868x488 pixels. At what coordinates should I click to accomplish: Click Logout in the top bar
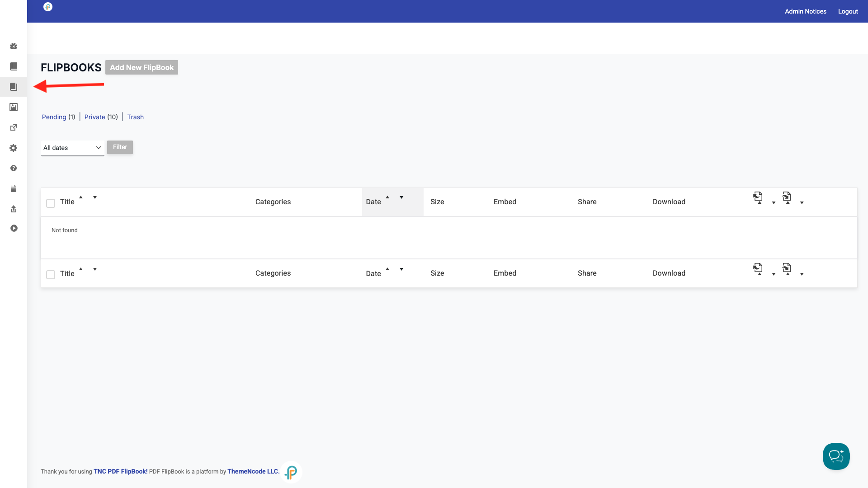coord(848,11)
